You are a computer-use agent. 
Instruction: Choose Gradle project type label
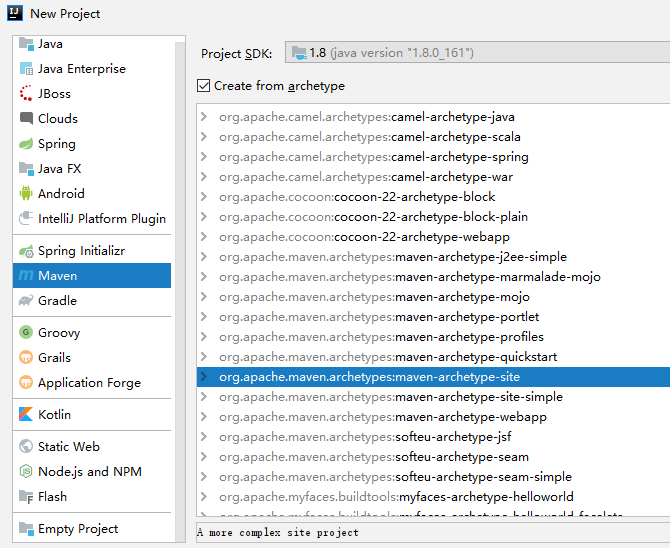tap(57, 301)
